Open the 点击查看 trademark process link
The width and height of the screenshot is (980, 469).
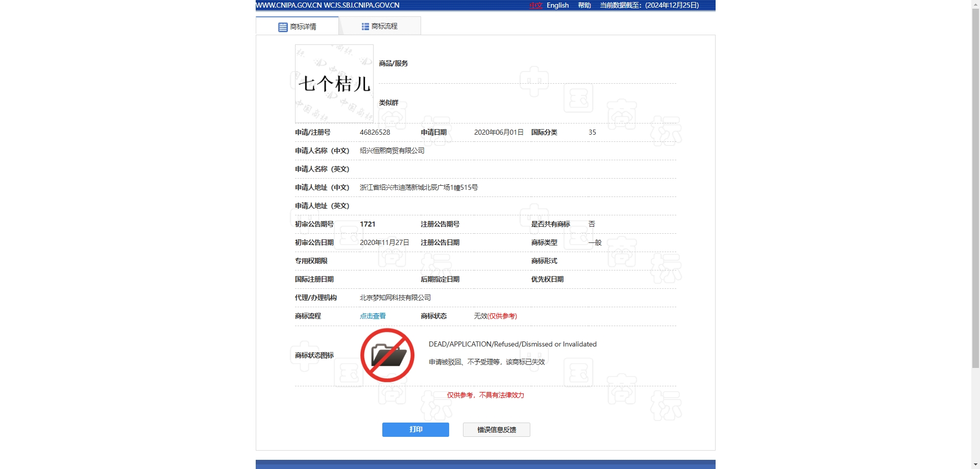[x=372, y=316]
